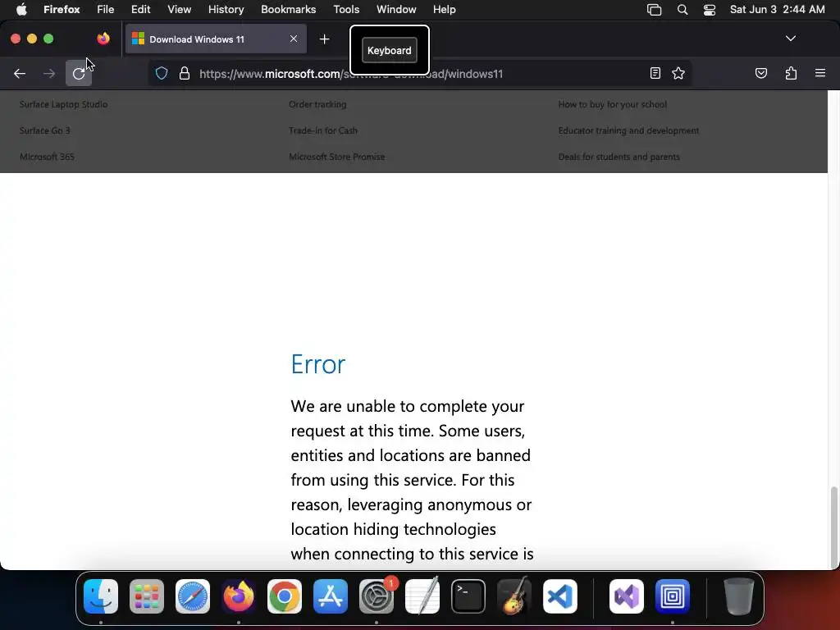
Task: Open a new tab
Action: (324, 39)
